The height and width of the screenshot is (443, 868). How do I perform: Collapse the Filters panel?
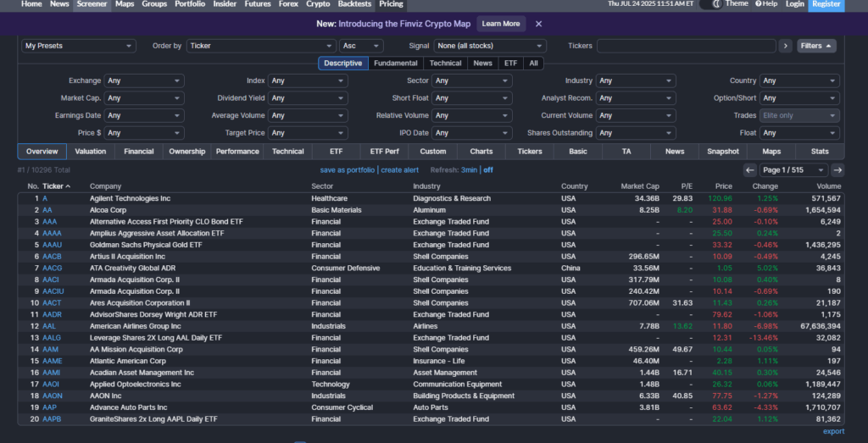click(x=816, y=46)
